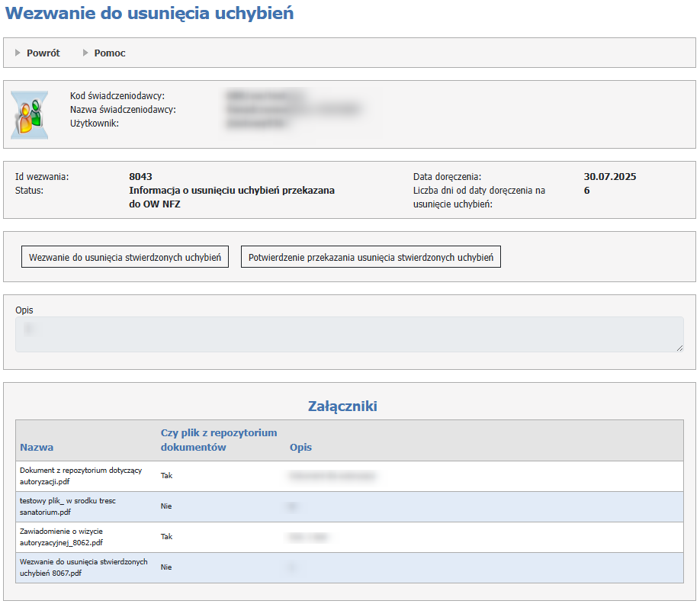The image size is (700, 604).
Task: Click the Opis text area resize handle
Action: pos(679,348)
